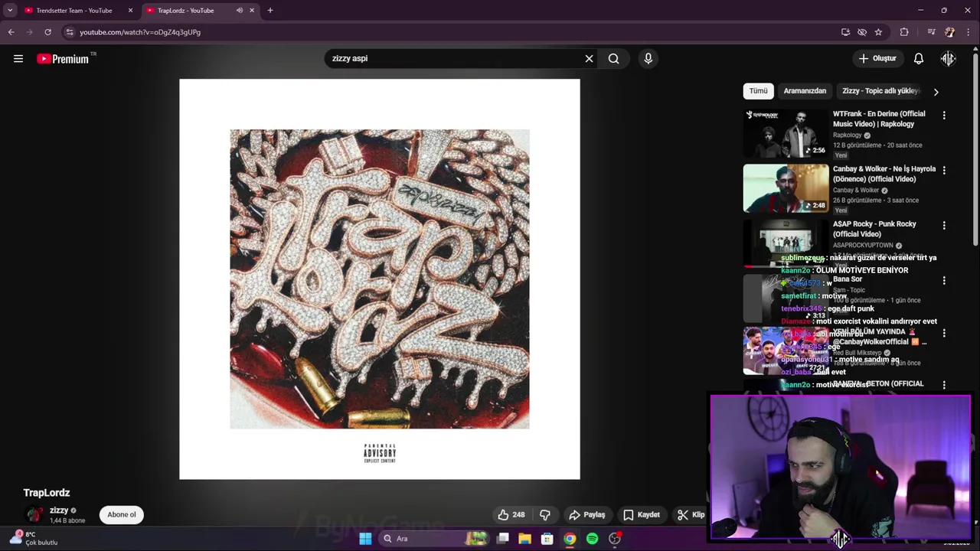The image size is (980, 551).
Task: Open Canbay & Wolker Ne İş Hayrola title
Action: tap(884, 174)
